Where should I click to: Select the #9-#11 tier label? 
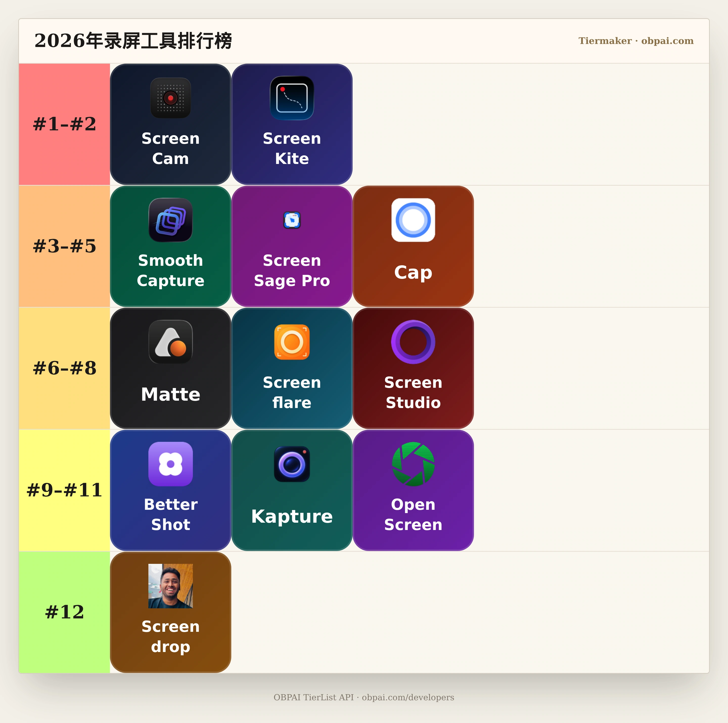click(64, 490)
